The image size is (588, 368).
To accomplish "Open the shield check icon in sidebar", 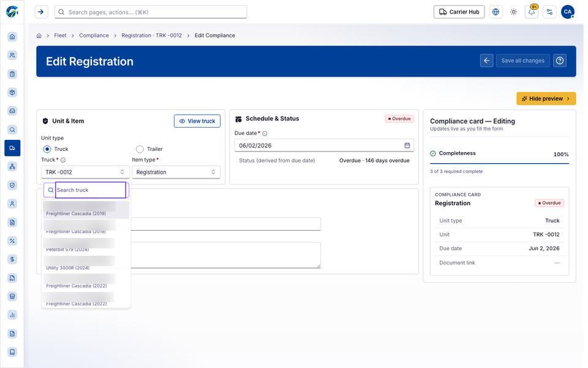I will click(x=12, y=185).
